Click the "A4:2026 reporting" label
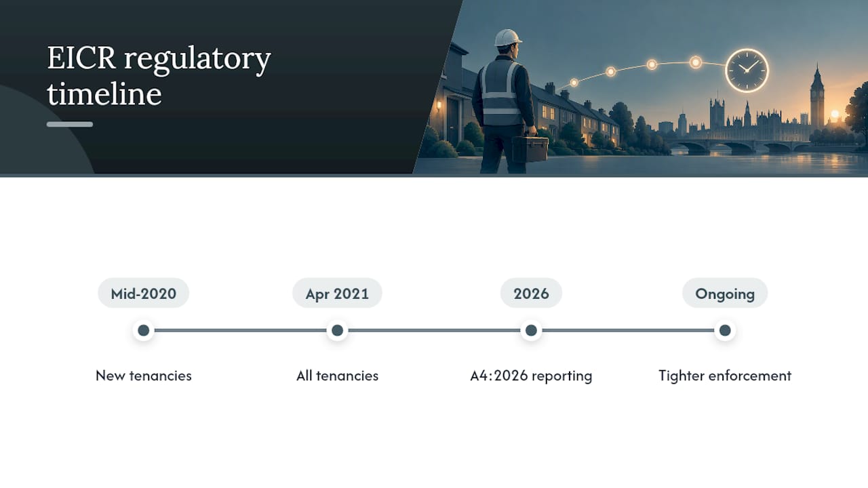This screenshot has width=868, height=488. [531, 375]
